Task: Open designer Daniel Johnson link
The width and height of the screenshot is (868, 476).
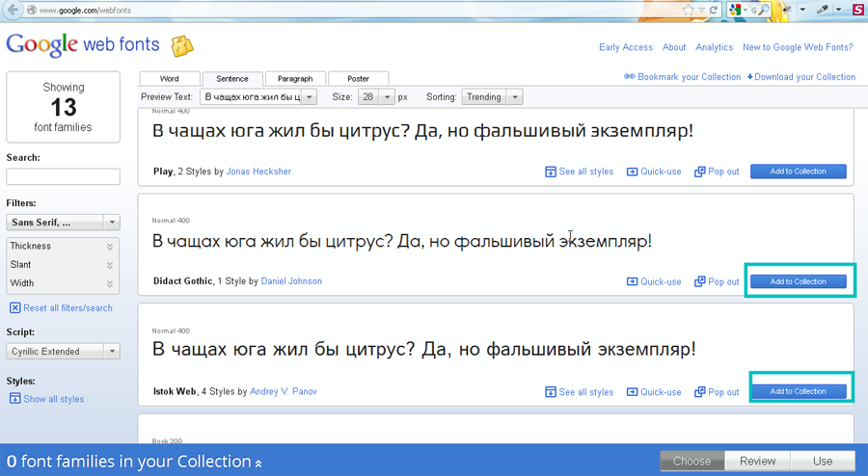Action: tap(291, 280)
